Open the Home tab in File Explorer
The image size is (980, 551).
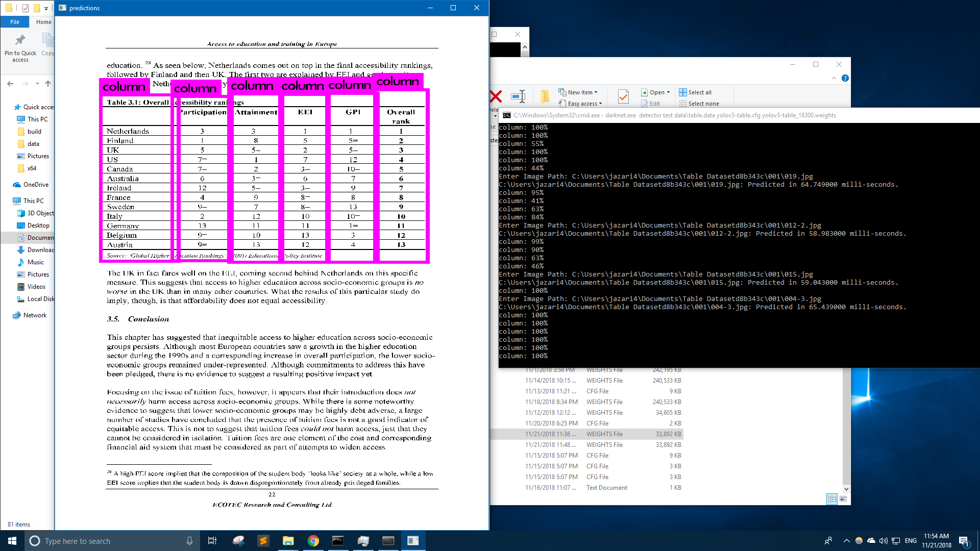[42, 21]
